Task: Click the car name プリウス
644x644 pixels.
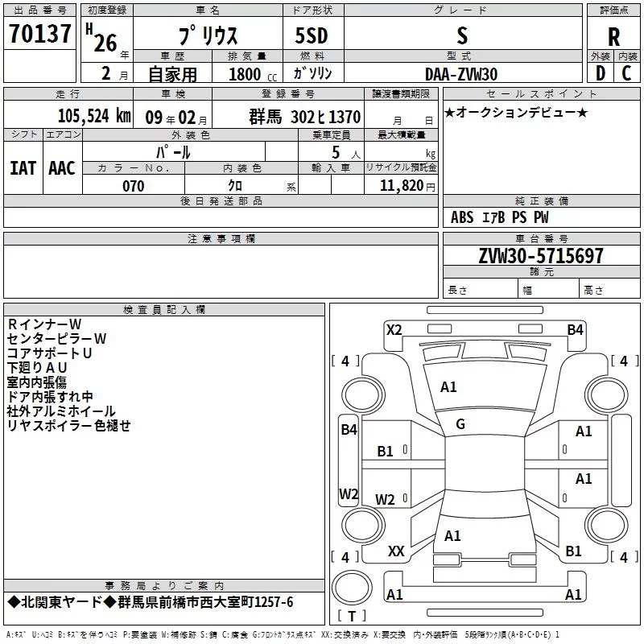Action: [x=208, y=35]
